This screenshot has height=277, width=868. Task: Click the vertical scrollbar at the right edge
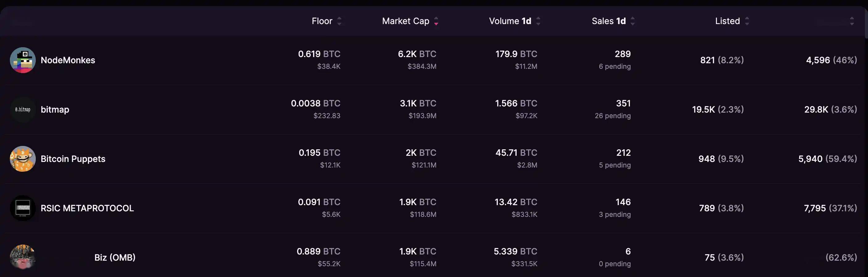(x=866, y=20)
